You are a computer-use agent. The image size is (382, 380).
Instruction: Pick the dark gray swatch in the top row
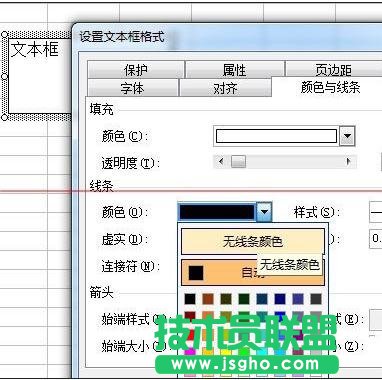[316, 299]
